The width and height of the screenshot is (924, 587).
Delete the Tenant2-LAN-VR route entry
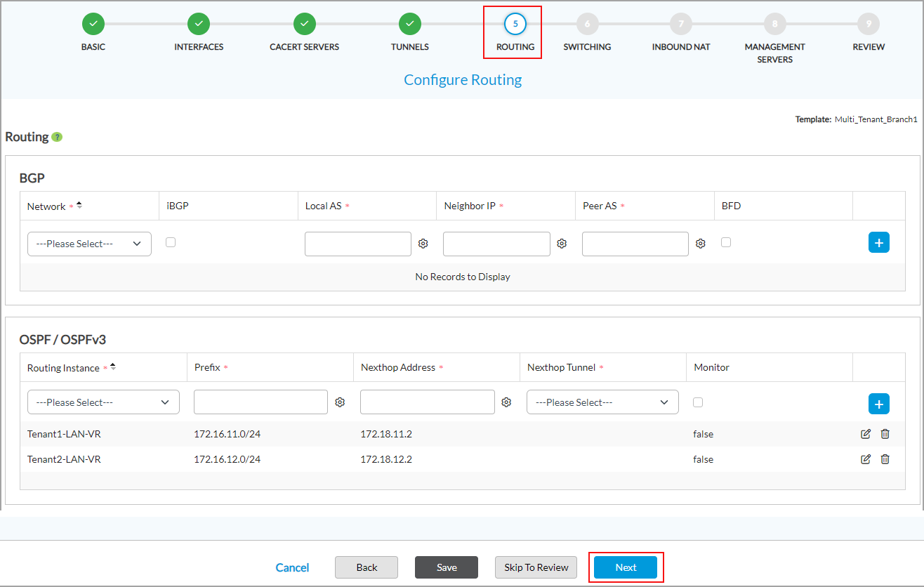coord(885,459)
